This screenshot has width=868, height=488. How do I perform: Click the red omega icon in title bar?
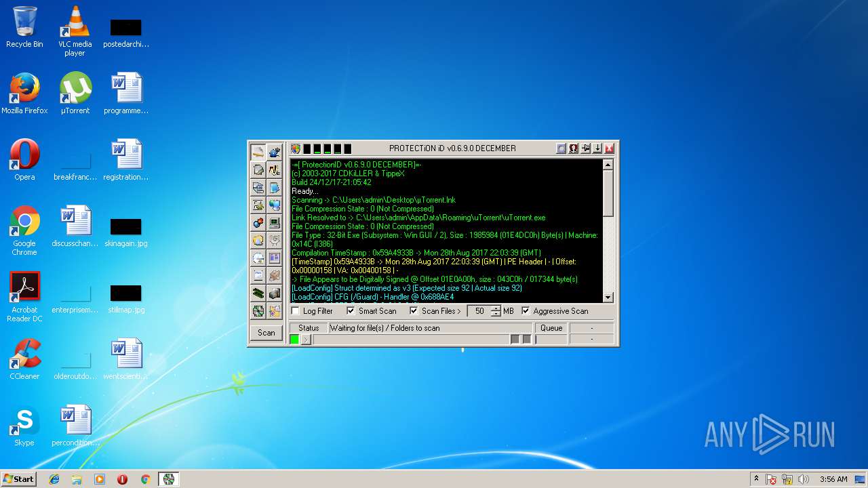(x=574, y=148)
